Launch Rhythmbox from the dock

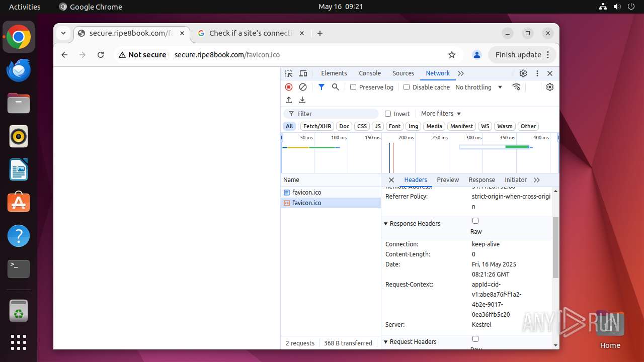click(19, 137)
